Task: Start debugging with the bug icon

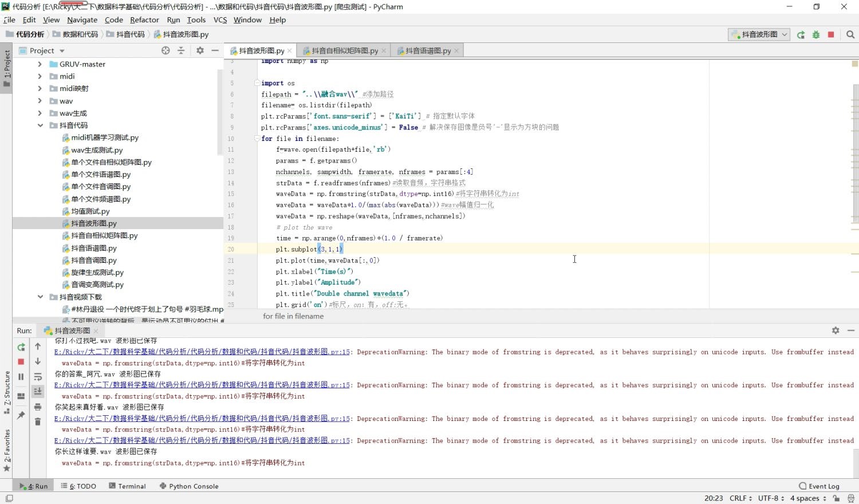Action: tap(816, 34)
